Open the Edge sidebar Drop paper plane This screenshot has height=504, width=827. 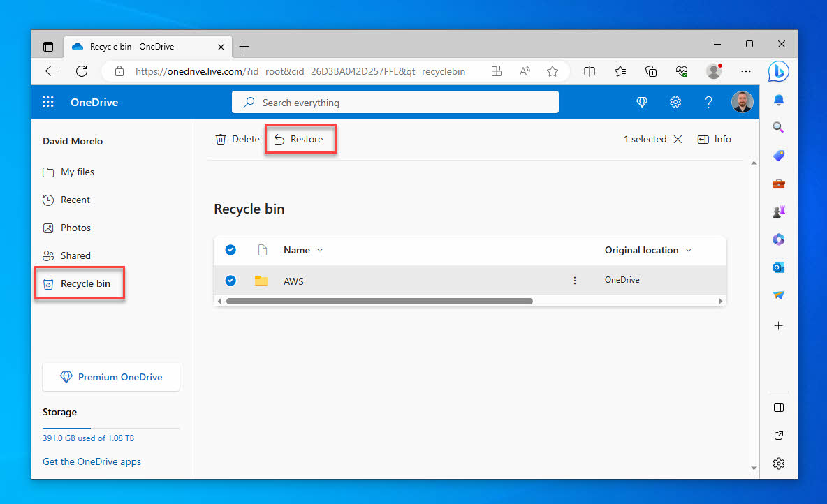click(x=779, y=295)
